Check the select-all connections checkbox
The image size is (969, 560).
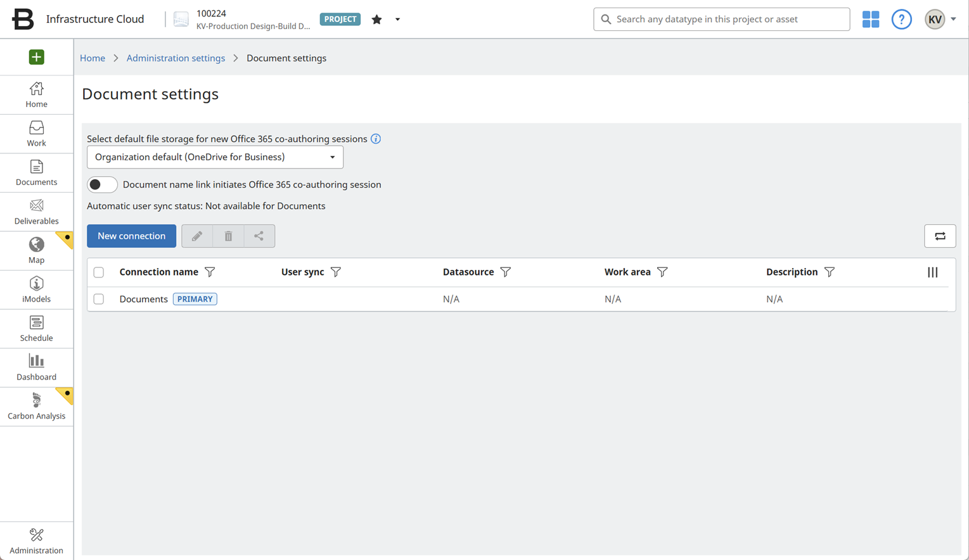point(99,272)
